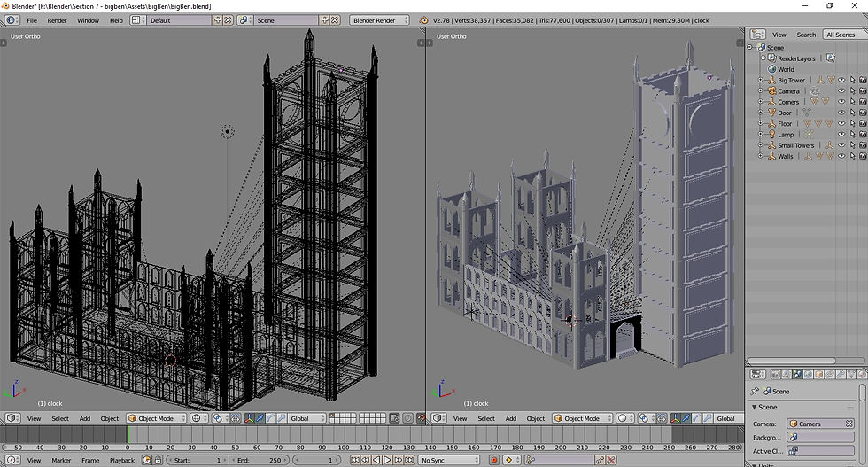The image size is (868, 467).
Task: Click right viewport translate manipulator arrow
Action: pyautogui.click(x=686, y=418)
